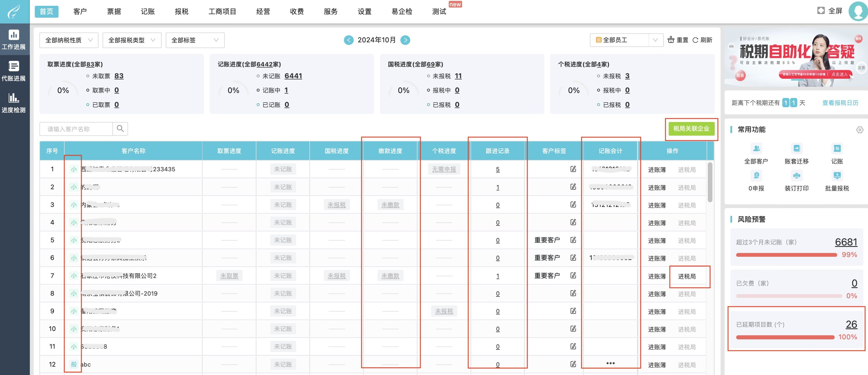Edit the customer tag in row 5
This screenshot has height=375, width=868.
pyautogui.click(x=573, y=240)
